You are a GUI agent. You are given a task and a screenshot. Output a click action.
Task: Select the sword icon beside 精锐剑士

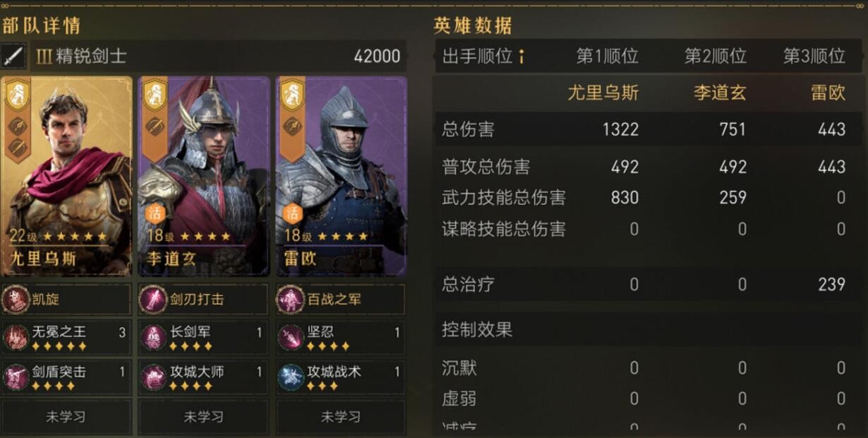point(13,54)
